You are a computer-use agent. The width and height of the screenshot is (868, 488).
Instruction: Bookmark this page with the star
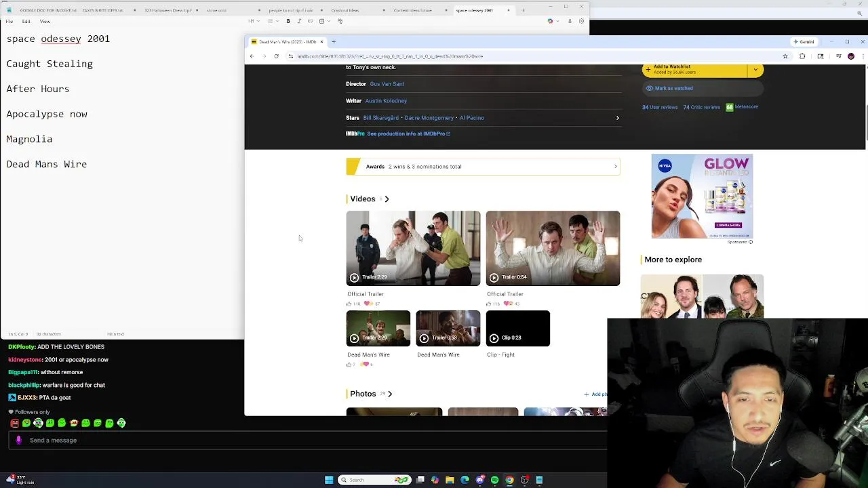(785, 56)
